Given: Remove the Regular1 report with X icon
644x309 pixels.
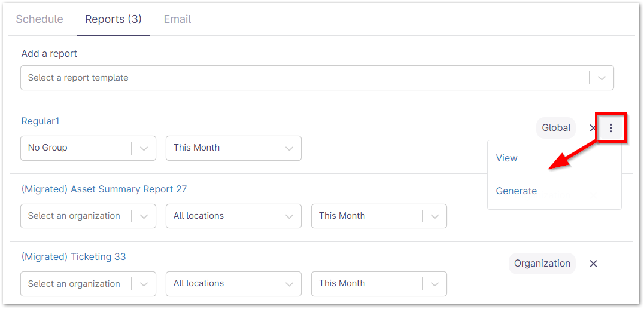Looking at the screenshot, I should tap(593, 128).
